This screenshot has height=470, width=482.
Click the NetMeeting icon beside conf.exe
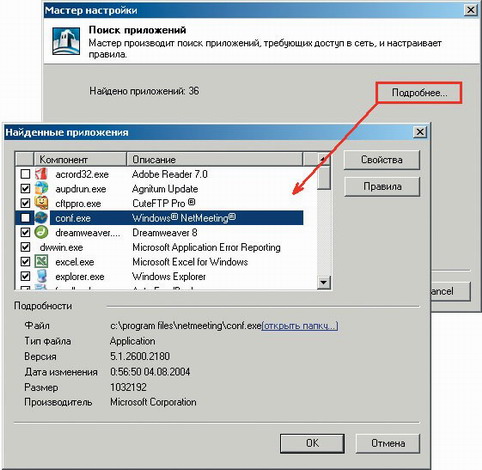[41, 218]
